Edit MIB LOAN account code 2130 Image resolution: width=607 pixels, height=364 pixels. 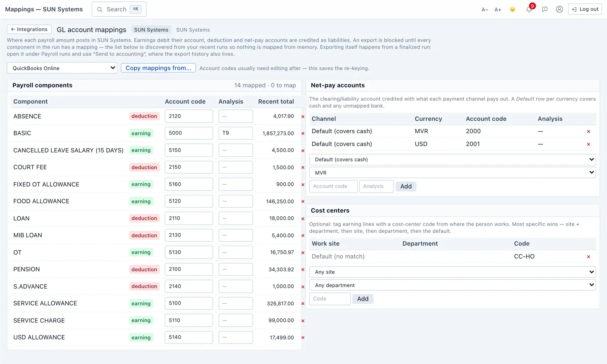[x=189, y=235]
